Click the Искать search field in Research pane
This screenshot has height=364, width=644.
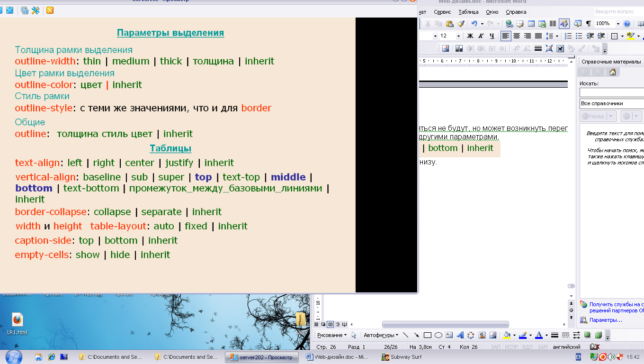tap(612, 92)
